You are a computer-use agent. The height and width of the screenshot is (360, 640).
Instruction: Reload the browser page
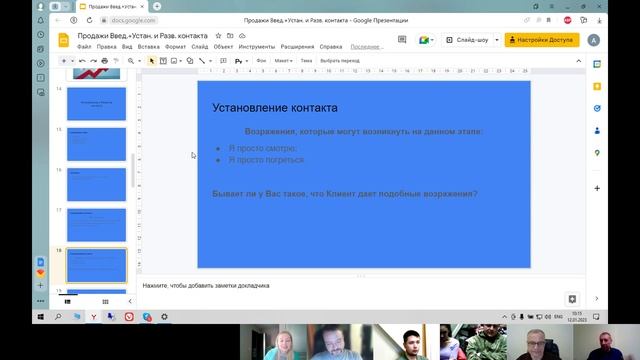(89, 20)
